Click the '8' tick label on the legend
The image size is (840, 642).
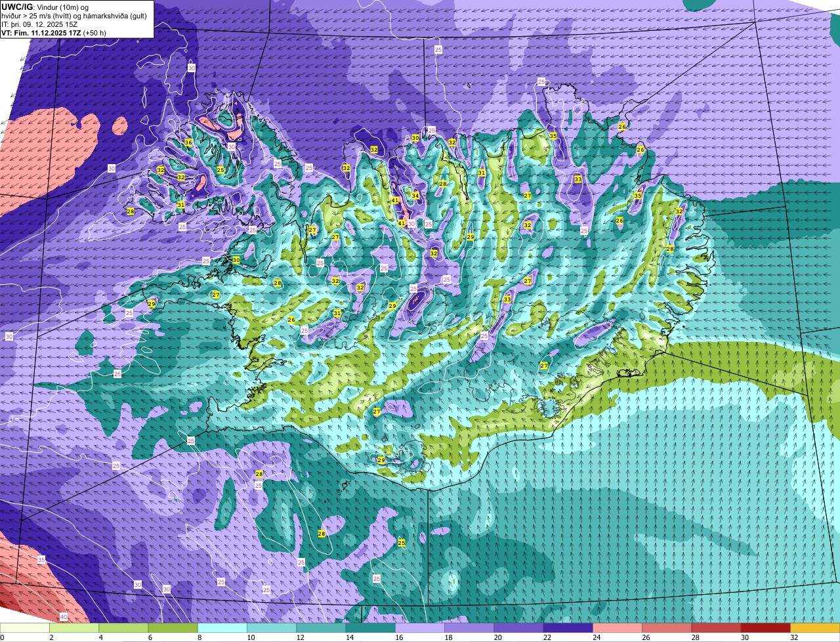[x=198, y=637]
